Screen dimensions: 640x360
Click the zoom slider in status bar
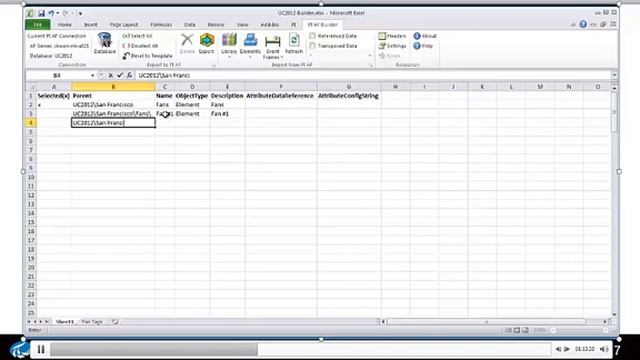(580, 330)
